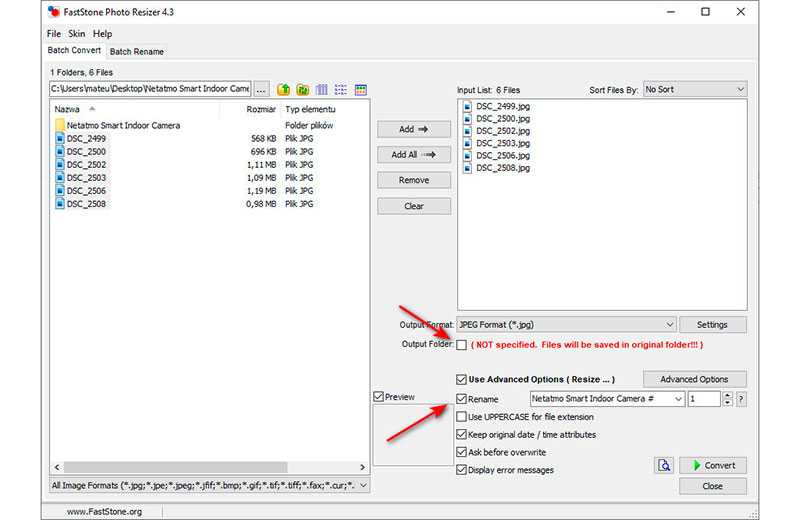
Task: Enable the Output Folder checkbox
Action: click(x=461, y=345)
